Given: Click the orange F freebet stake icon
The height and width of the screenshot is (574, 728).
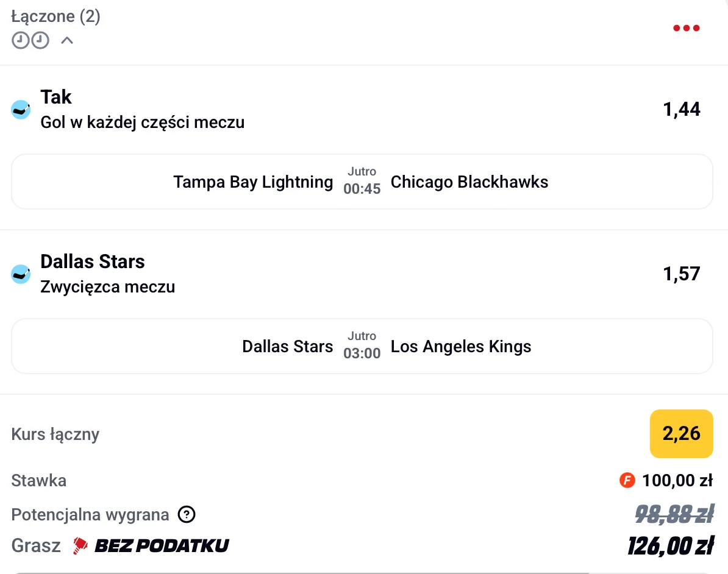Looking at the screenshot, I should (627, 481).
